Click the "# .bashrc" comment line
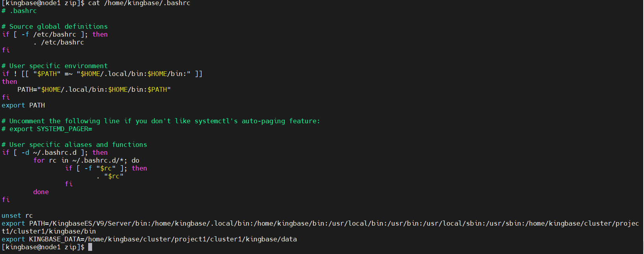 [19, 11]
